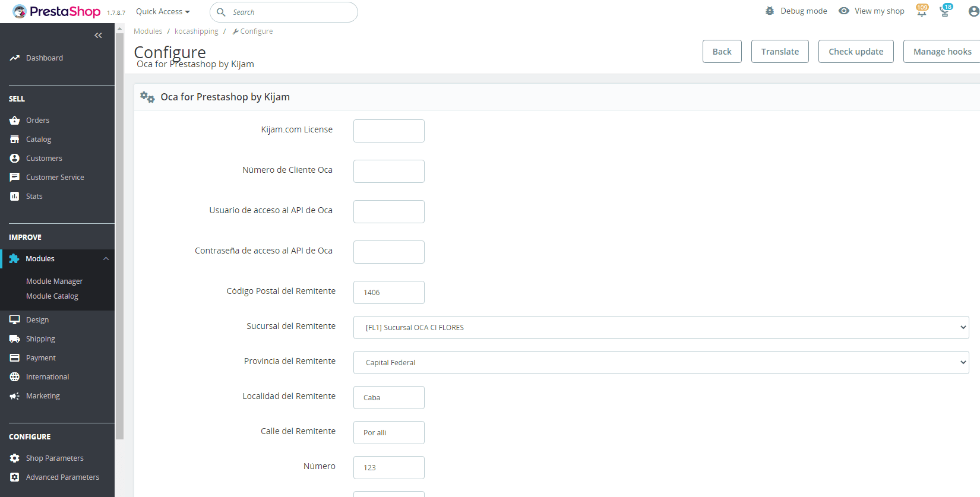Focus the Localidad del Remitente field
Screen dimensions: 980x497
click(x=389, y=397)
